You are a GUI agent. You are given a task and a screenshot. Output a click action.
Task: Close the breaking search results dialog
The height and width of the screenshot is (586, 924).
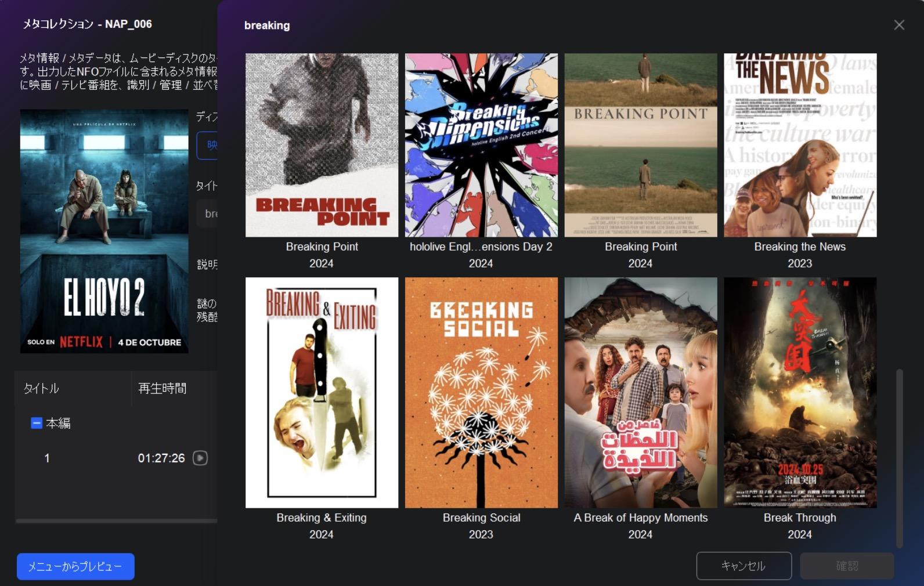click(x=899, y=25)
